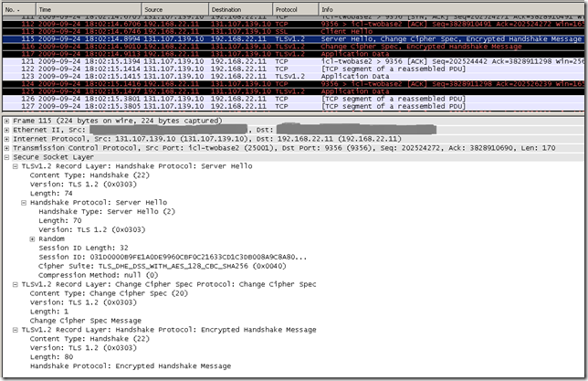Expand the Frame 115 tree node
588x381 pixels.
(x=6, y=121)
